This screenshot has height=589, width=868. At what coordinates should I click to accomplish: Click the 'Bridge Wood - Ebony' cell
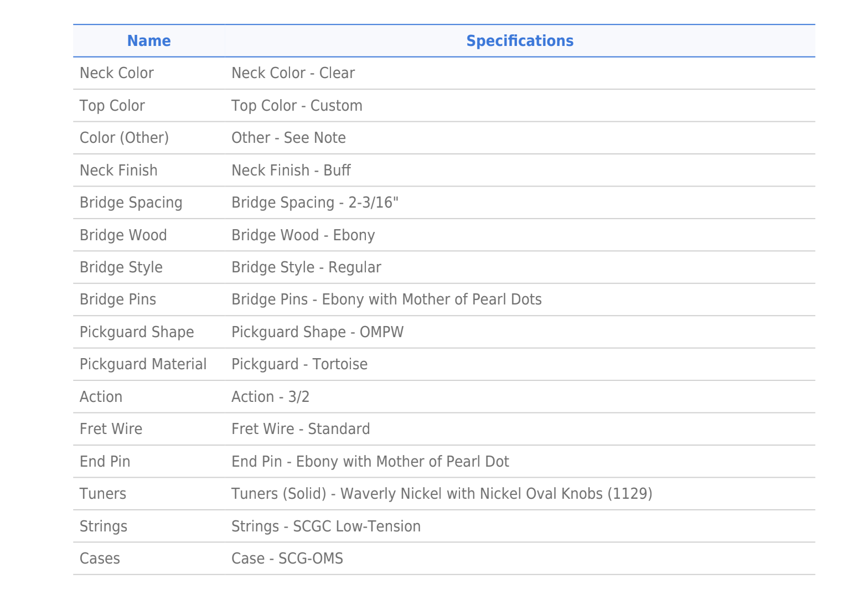coord(303,235)
